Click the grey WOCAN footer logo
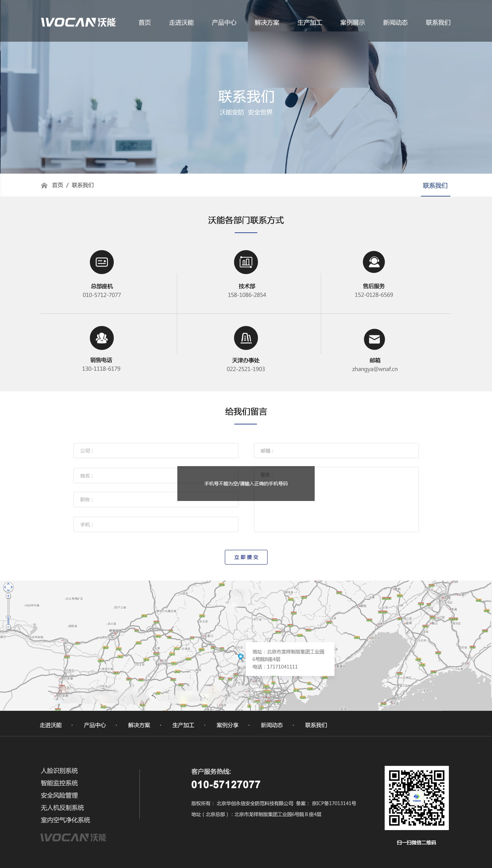 coord(73,837)
